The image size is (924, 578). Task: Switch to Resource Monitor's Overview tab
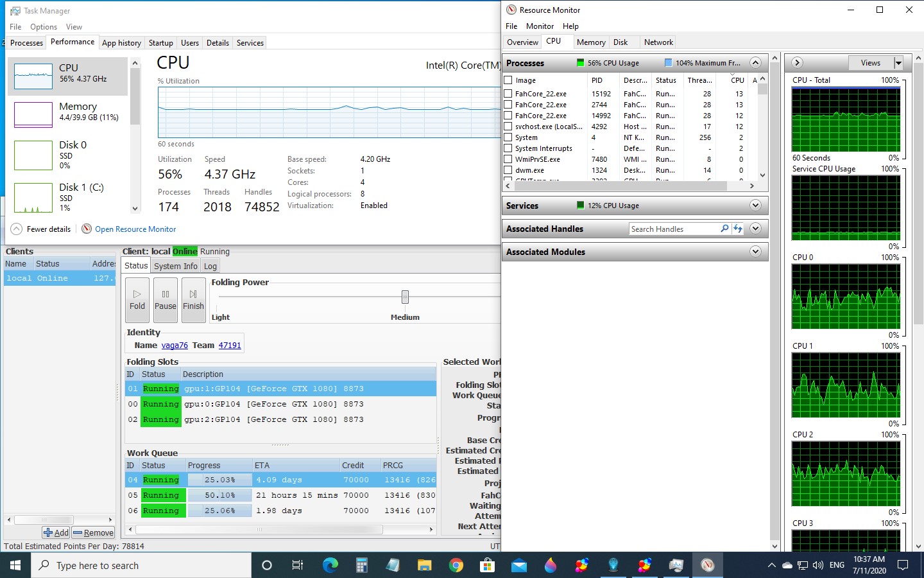click(x=522, y=42)
